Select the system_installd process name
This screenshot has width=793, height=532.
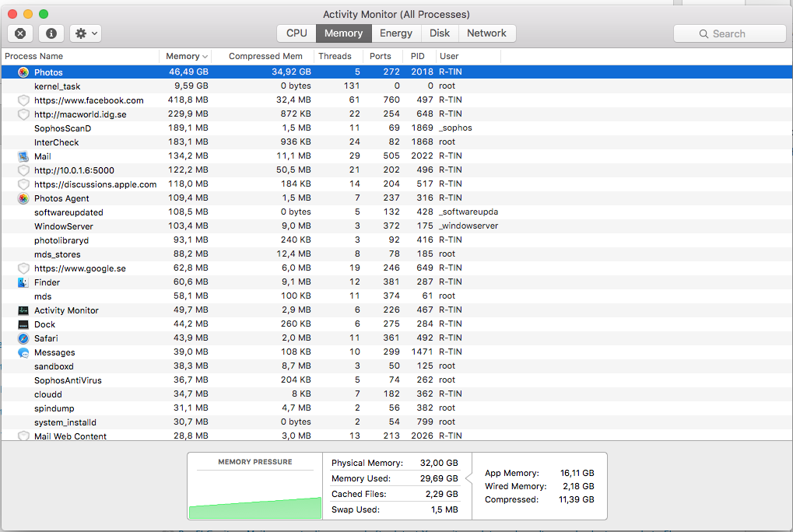coord(65,422)
